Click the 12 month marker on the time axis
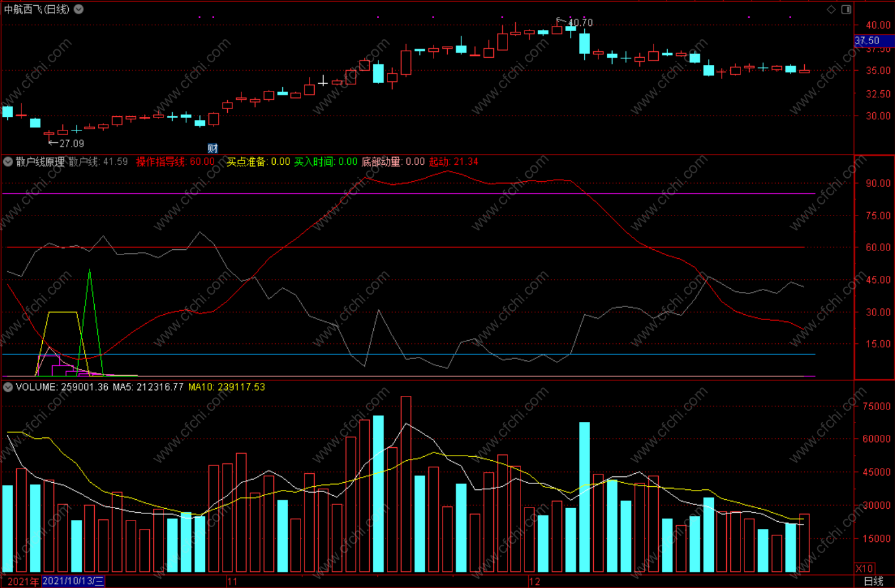The width and height of the screenshot is (895, 588). click(x=535, y=581)
